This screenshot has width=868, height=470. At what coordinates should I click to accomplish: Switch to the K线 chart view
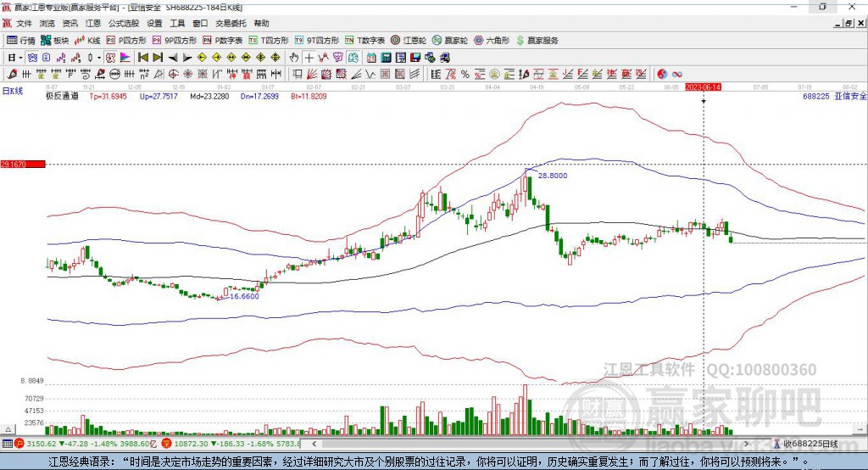(87, 41)
